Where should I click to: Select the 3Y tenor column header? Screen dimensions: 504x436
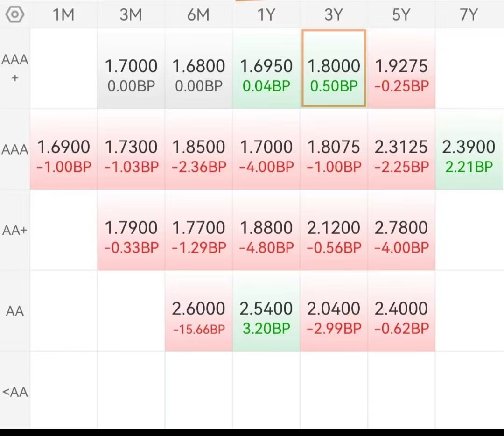pos(334,15)
